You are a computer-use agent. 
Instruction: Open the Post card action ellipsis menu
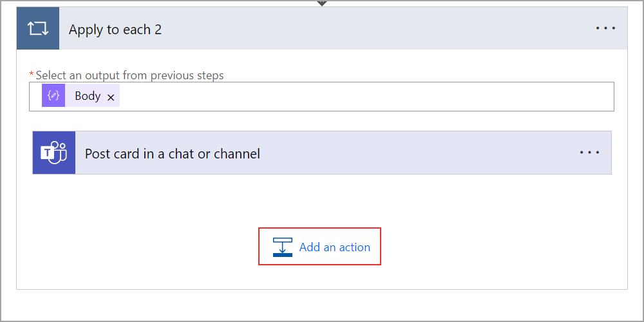coord(589,153)
